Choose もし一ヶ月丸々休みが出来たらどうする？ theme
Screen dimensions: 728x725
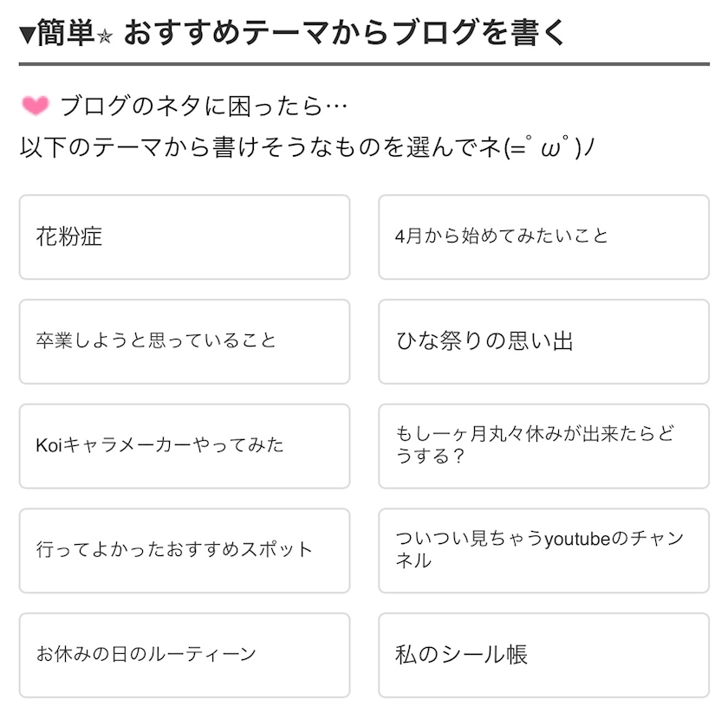point(543,446)
